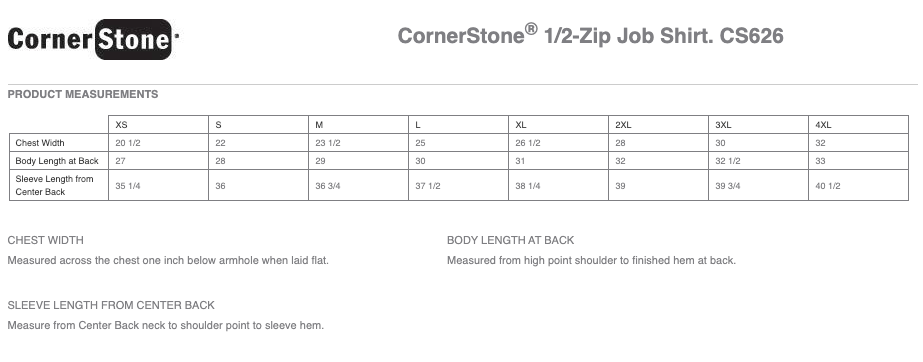Click the SLEEVE LENGTH FROM CENTER BACK heading
Image resolution: width=923 pixels, height=362 pixels.
(111, 305)
